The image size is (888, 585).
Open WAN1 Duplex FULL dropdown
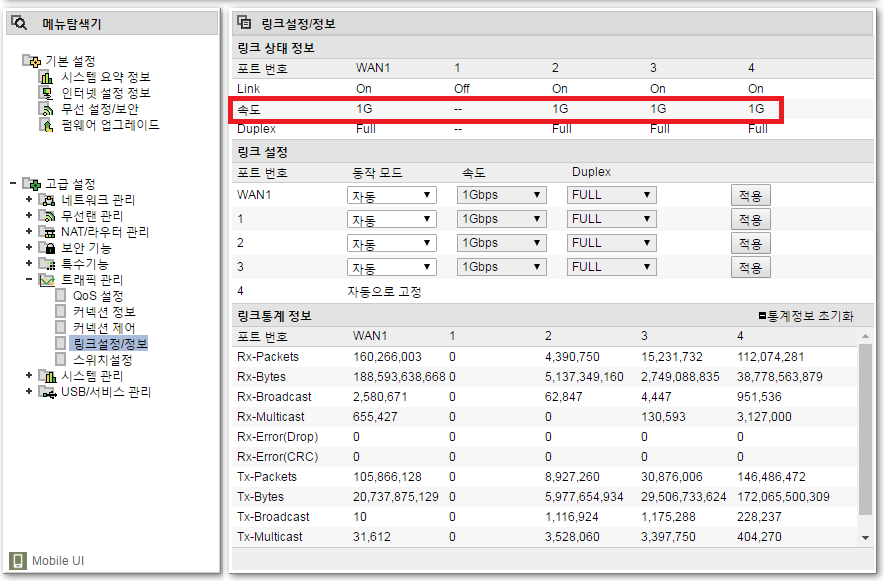(611, 195)
